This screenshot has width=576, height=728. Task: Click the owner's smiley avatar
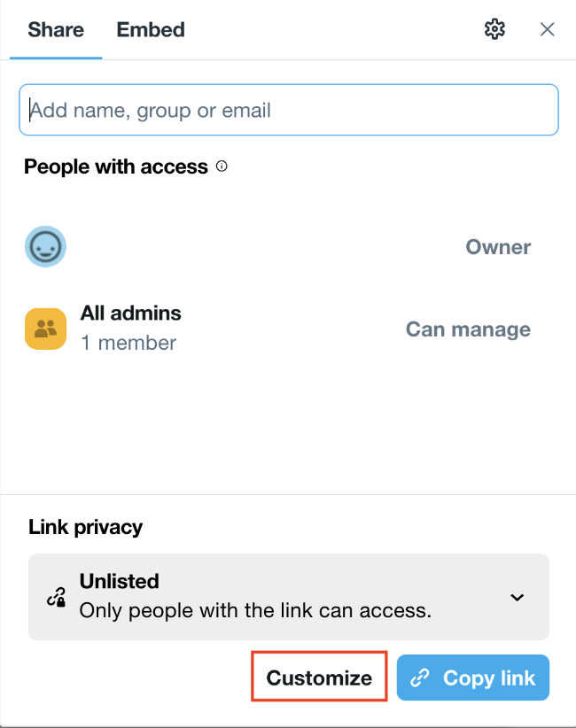[45, 247]
